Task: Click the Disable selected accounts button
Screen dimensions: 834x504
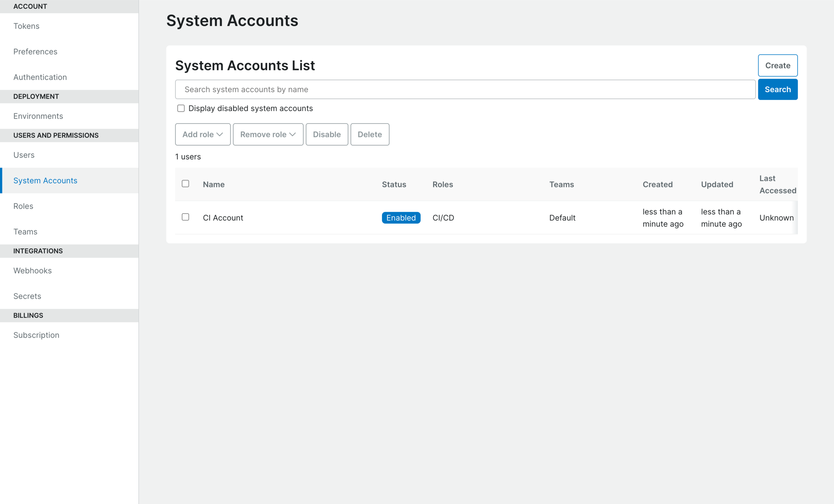Action: 327,134
